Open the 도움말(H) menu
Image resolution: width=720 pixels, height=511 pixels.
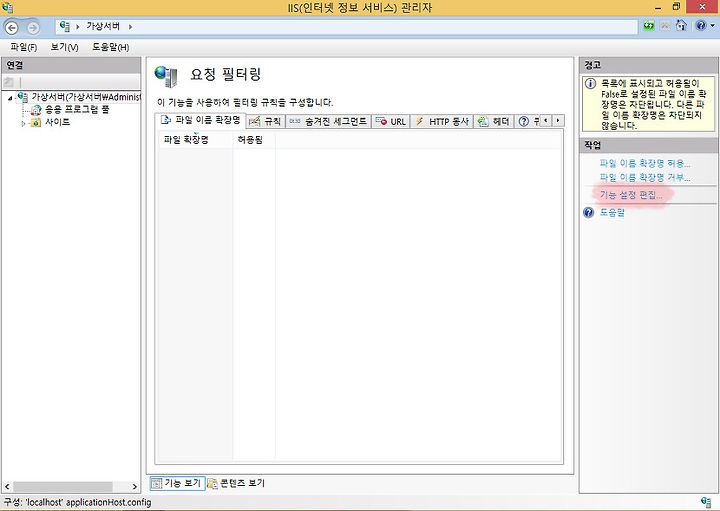click(111, 47)
